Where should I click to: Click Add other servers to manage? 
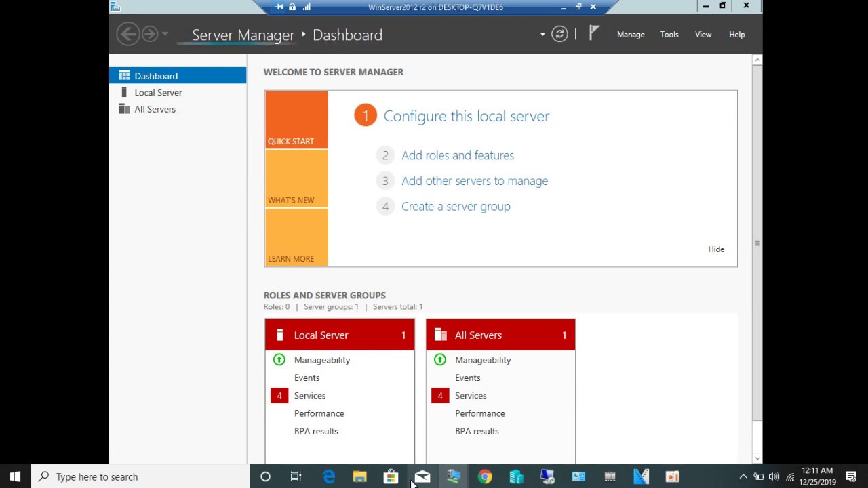coord(475,181)
